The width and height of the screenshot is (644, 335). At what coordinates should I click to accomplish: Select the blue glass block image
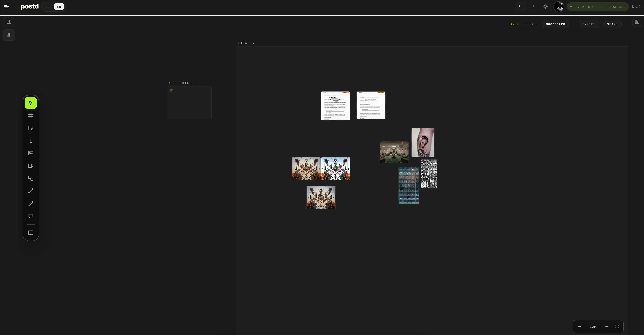coord(409,186)
